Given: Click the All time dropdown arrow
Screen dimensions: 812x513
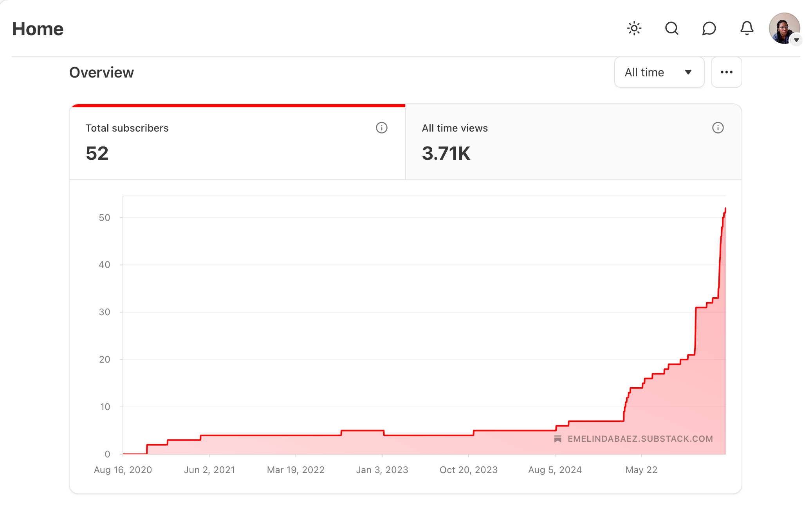Looking at the screenshot, I should pos(688,72).
